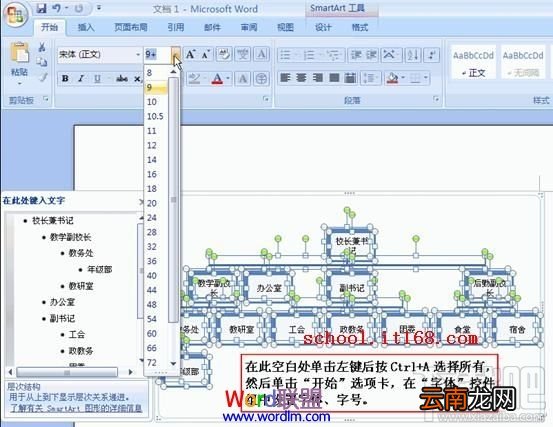553x427 pixels.
Task: Open the multilevel list button
Action: pos(333,55)
